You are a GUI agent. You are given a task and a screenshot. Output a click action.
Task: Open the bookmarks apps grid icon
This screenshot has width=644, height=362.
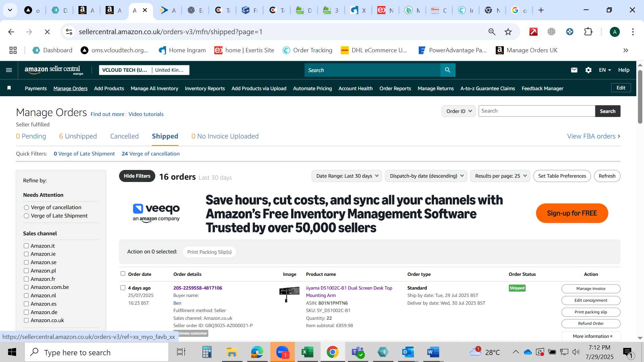pyautogui.click(x=13, y=50)
